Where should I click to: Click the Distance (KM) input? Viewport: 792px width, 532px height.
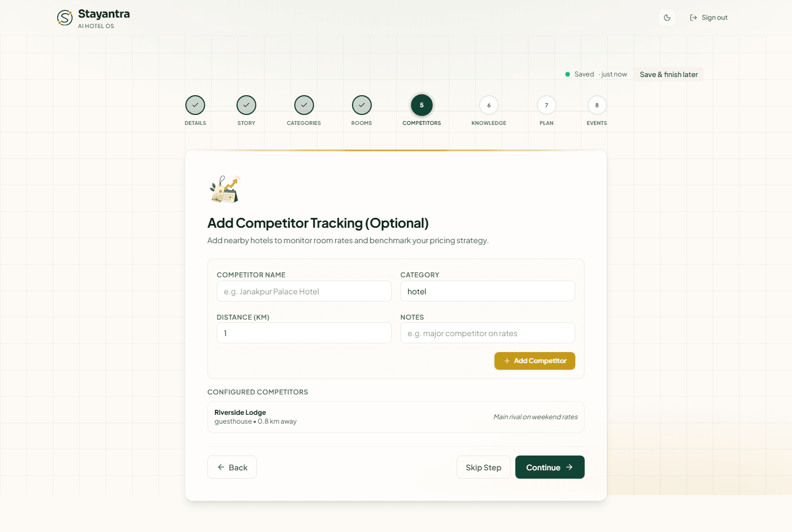pyautogui.click(x=304, y=333)
